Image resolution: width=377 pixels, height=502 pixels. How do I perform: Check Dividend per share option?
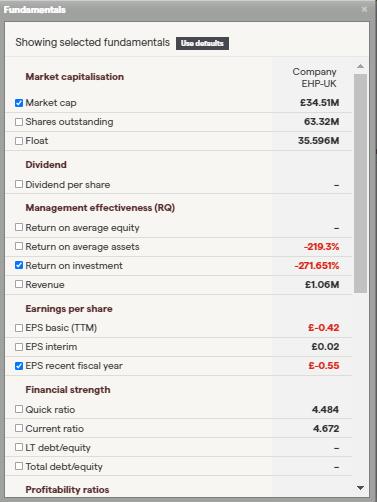[19, 184]
